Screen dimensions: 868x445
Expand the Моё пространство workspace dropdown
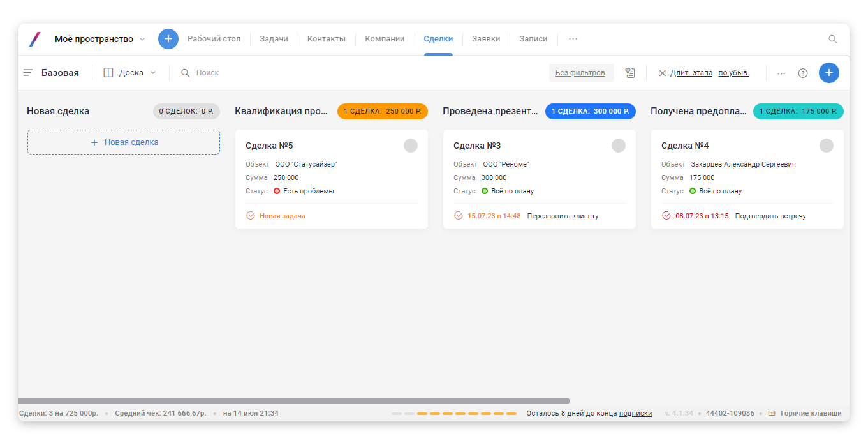click(x=142, y=39)
